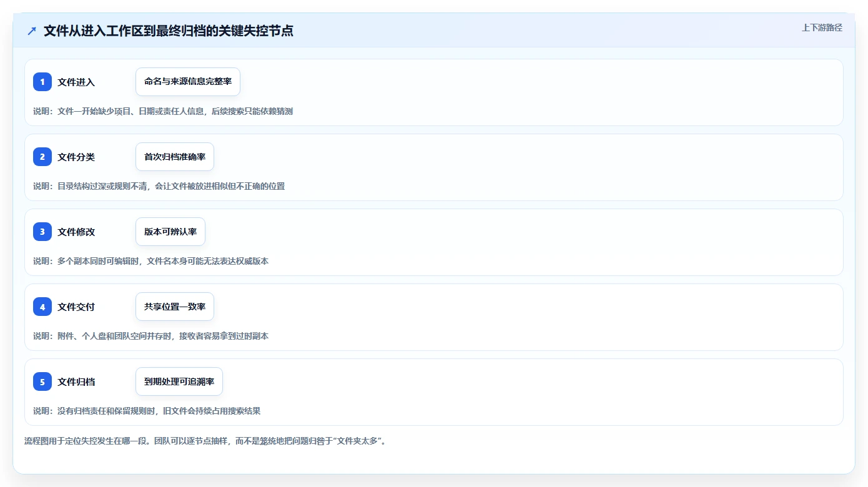Viewport: 868px width, 487px height.
Task: Click the note starting 说明：目录结构过深或规则不清
Action: [x=159, y=186]
